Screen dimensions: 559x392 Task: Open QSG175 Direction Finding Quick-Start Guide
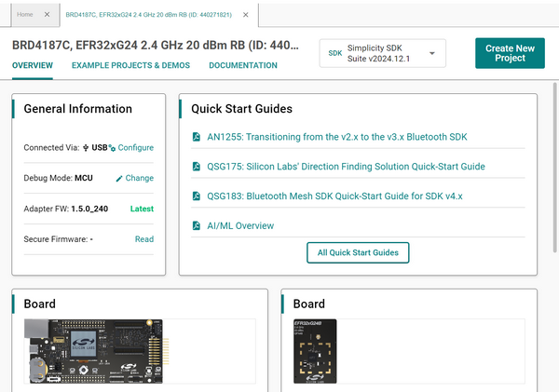point(347,167)
